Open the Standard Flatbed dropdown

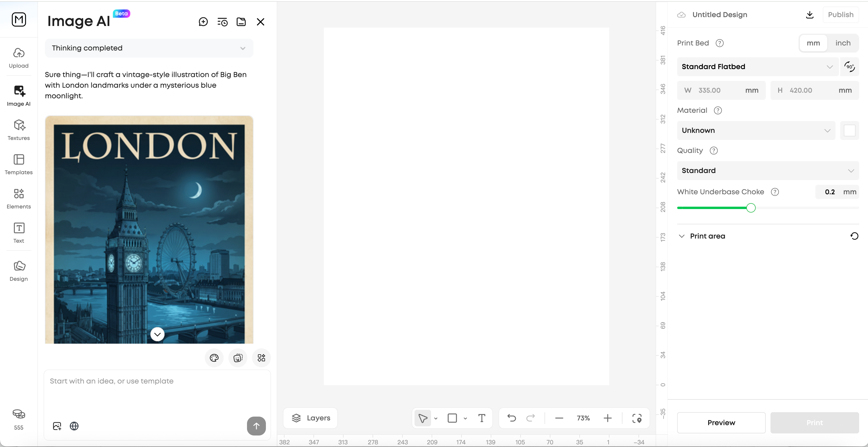coord(757,67)
